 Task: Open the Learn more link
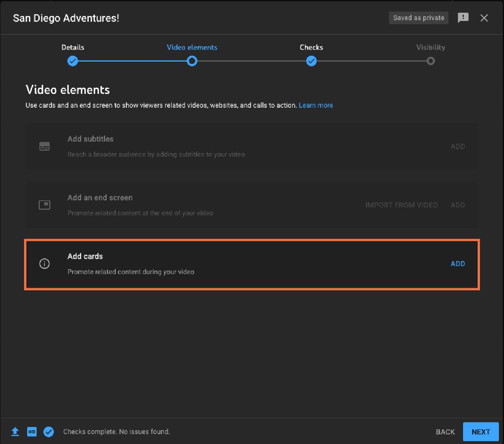[316, 105]
